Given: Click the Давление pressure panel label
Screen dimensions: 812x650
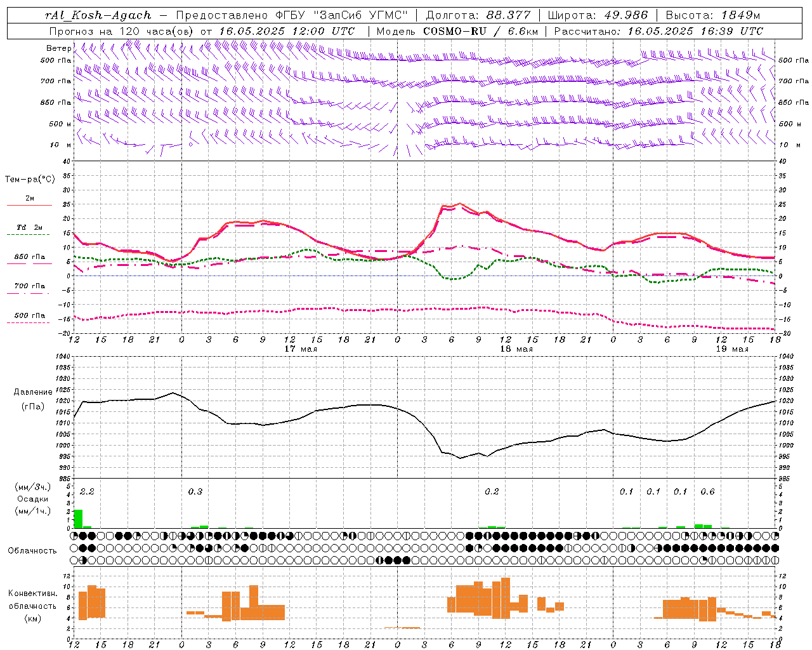Looking at the screenshot, I should (x=33, y=392).
